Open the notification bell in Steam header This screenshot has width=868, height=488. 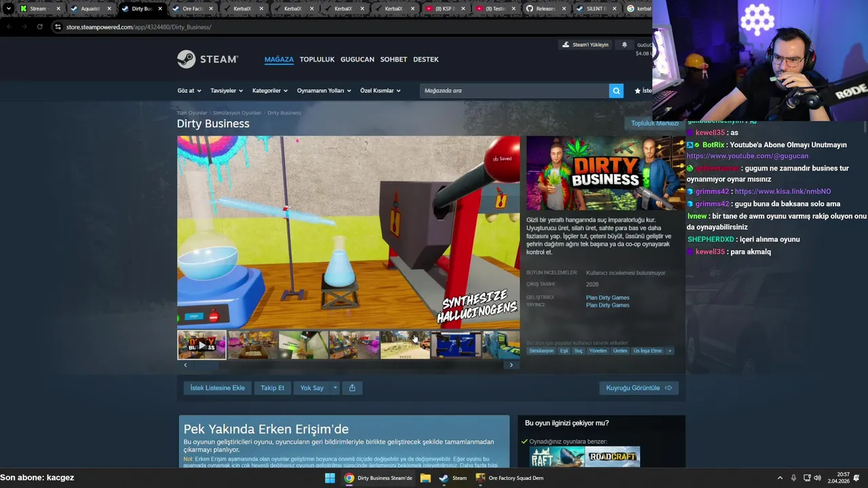(x=625, y=45)
